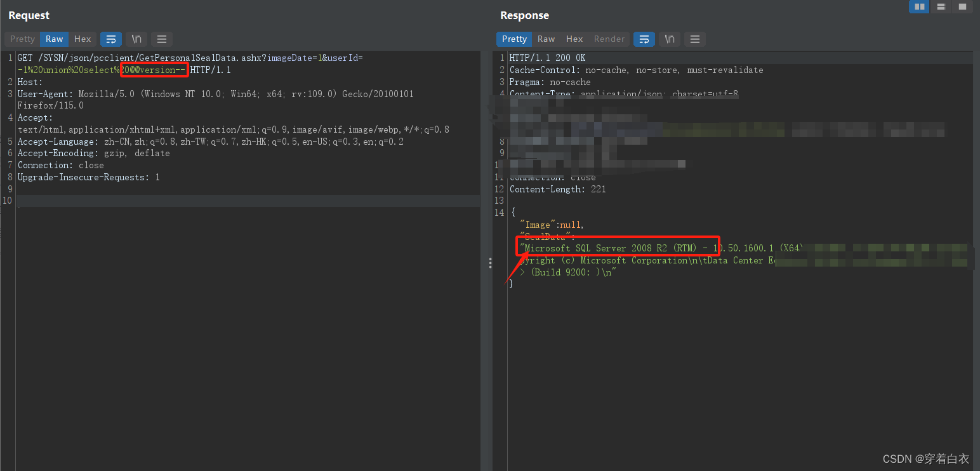Click the 'Upgrade-Insecure-Requests: 1' line

coord(88,177)
